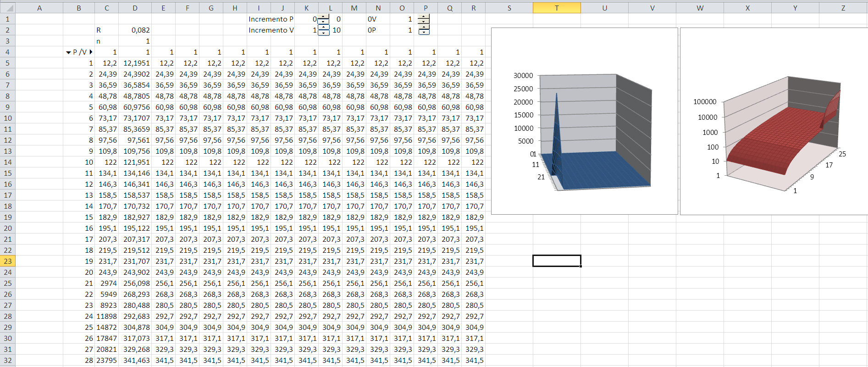Select row 32 header

pyautogui.click(x=8, y=360)
